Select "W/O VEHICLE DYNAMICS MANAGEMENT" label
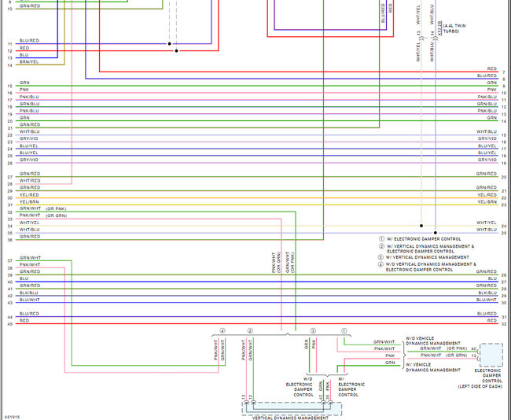This screenshot has height=420, width=511. click(x=433, y=341)
